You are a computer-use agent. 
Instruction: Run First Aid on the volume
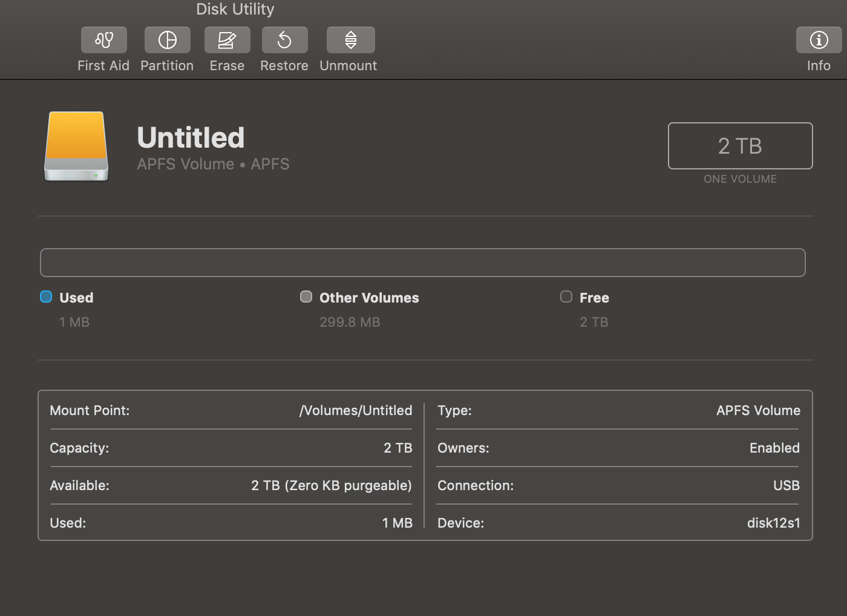tap(104, 40)
